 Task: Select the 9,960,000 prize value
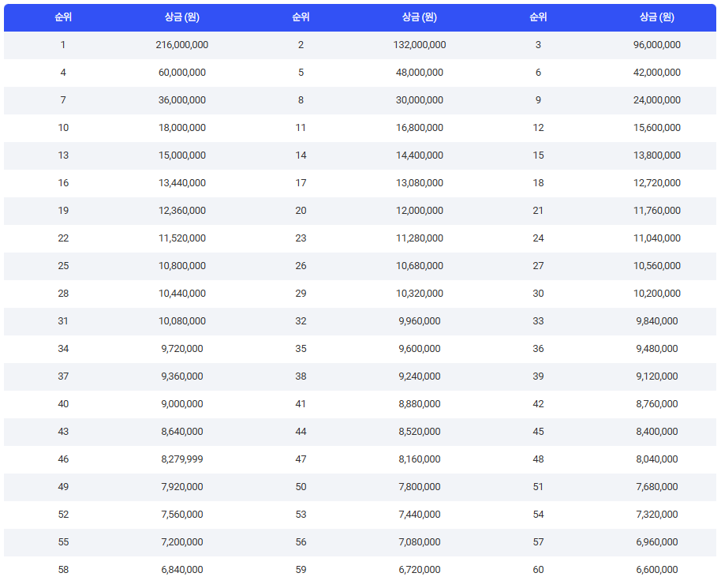tap(420, 321)
